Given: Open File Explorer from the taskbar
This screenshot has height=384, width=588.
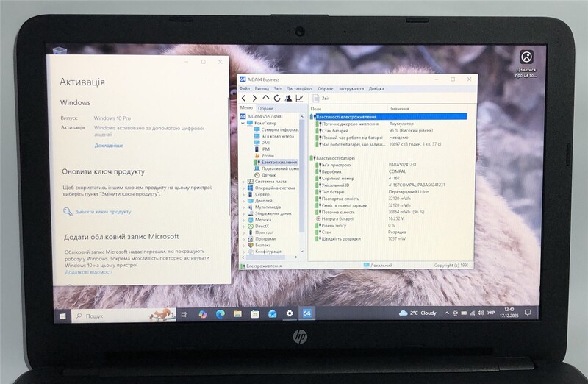Looking at the screenshot, I should (x=237, y=314).
